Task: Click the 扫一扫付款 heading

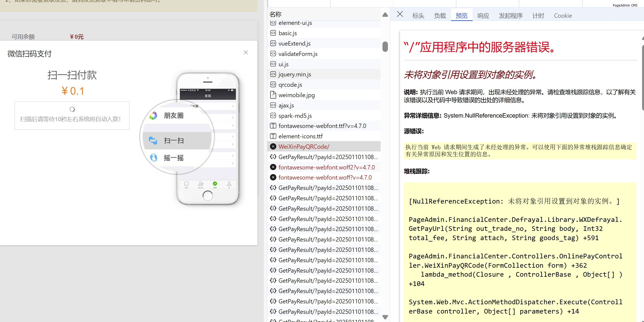Action: [x=72, y=75]
